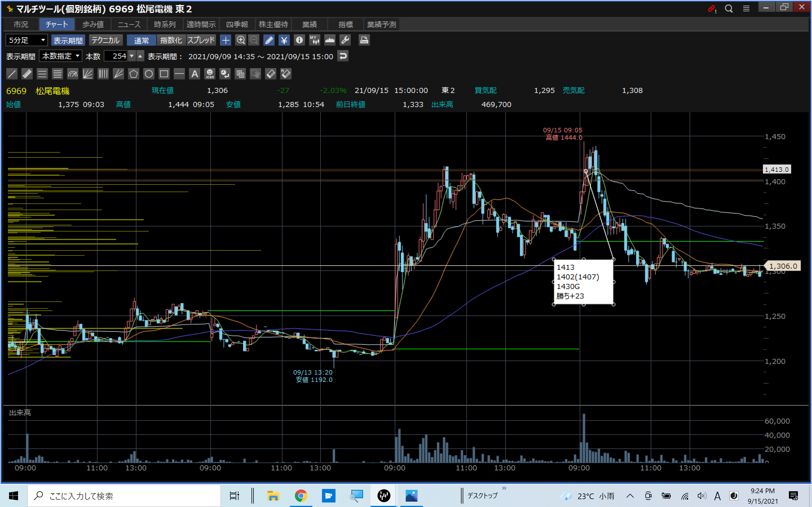This screenshot has width=812, height=507.
Task: Toggle the 表示期間 display period button
Action: (x=68, y=40)
